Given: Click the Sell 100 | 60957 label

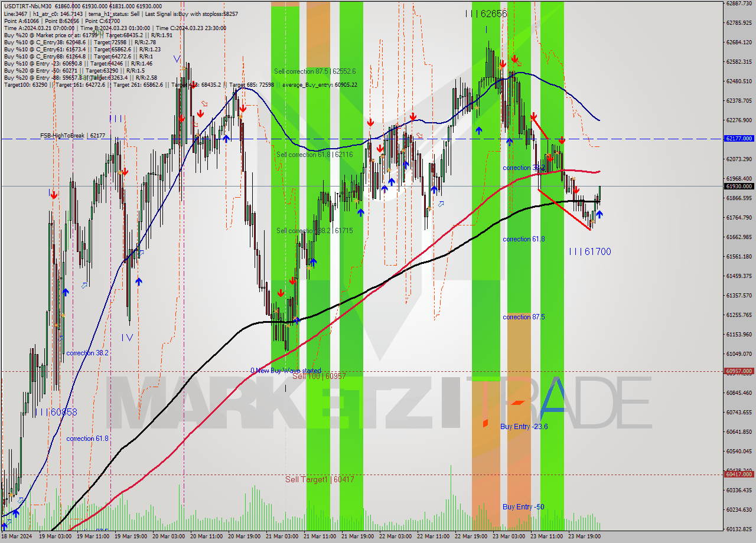Looking at the screenshot, I should coord(319,376).
